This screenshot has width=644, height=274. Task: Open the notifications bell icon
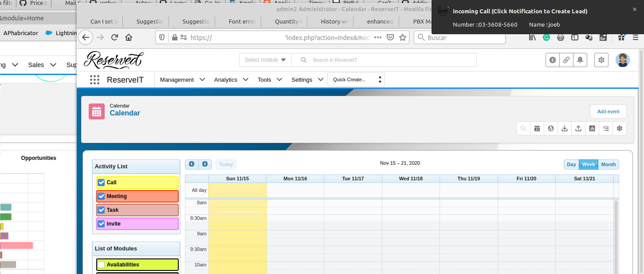point(580,60)
